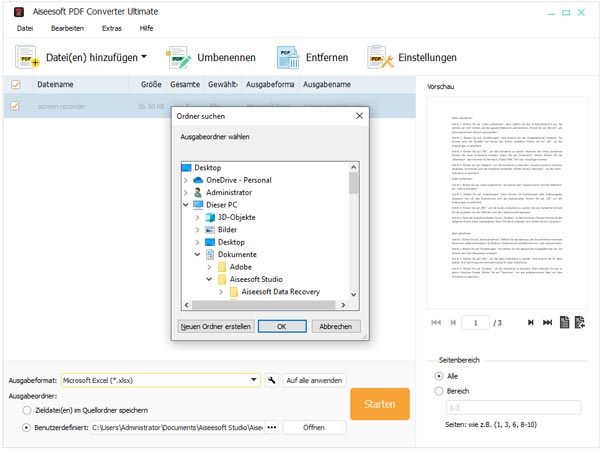Viewport: 600px width, 449px height.
Task: Select the Alle page range option
Action: [439, 375]
